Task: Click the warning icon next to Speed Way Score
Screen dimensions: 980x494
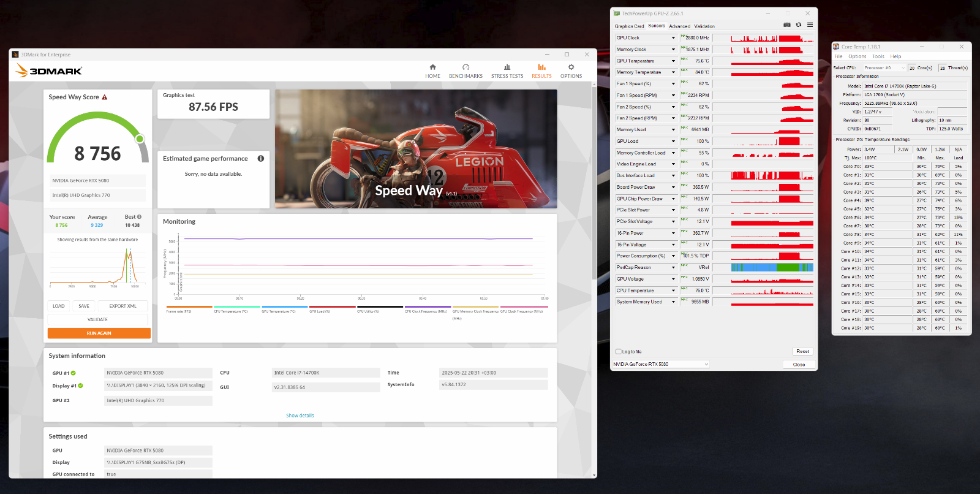Action: pos(105,97)
